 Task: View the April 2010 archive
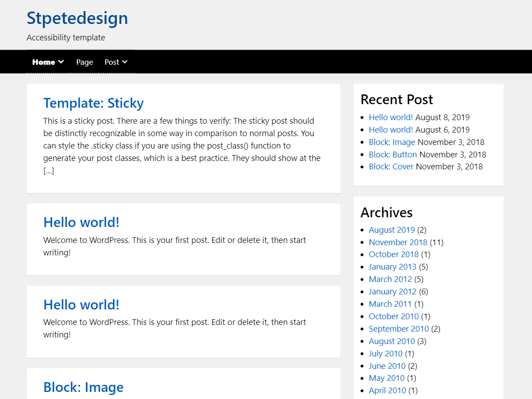click(x=387, y=391)
